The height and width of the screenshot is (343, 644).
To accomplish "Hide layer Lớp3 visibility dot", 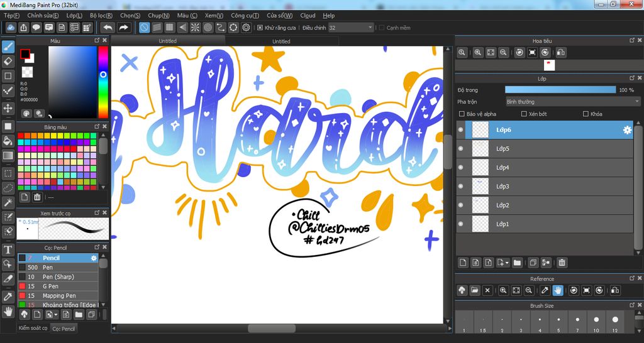I will click(460, 187).
